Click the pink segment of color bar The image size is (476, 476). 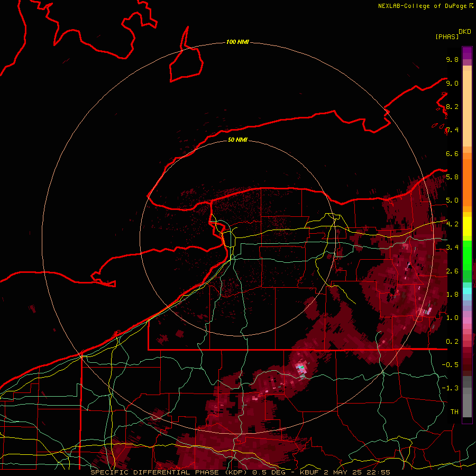pyautogui.click(x=467, y=320)
